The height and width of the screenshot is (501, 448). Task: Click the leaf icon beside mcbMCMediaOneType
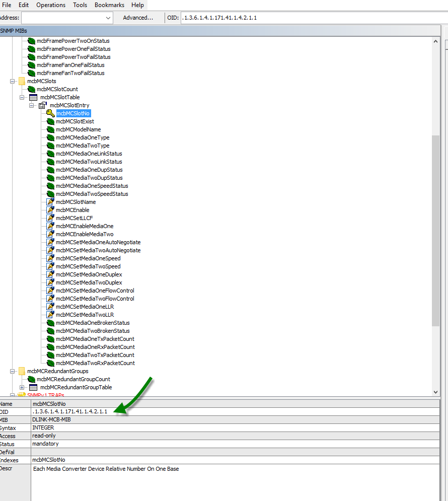click(x=50, y=137)
